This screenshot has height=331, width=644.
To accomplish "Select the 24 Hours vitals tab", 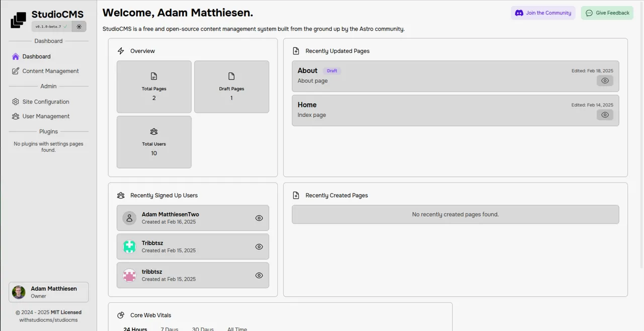I will (135, 328).
